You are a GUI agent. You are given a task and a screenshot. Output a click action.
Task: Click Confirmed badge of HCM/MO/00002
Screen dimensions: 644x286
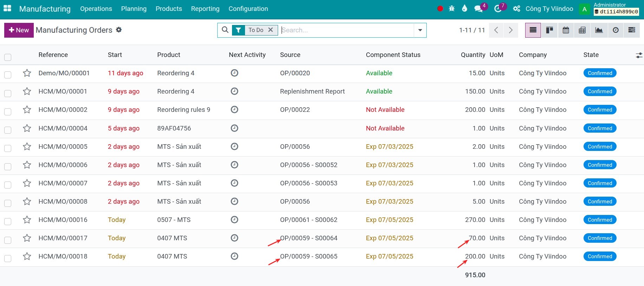click(x=600, y=110)
